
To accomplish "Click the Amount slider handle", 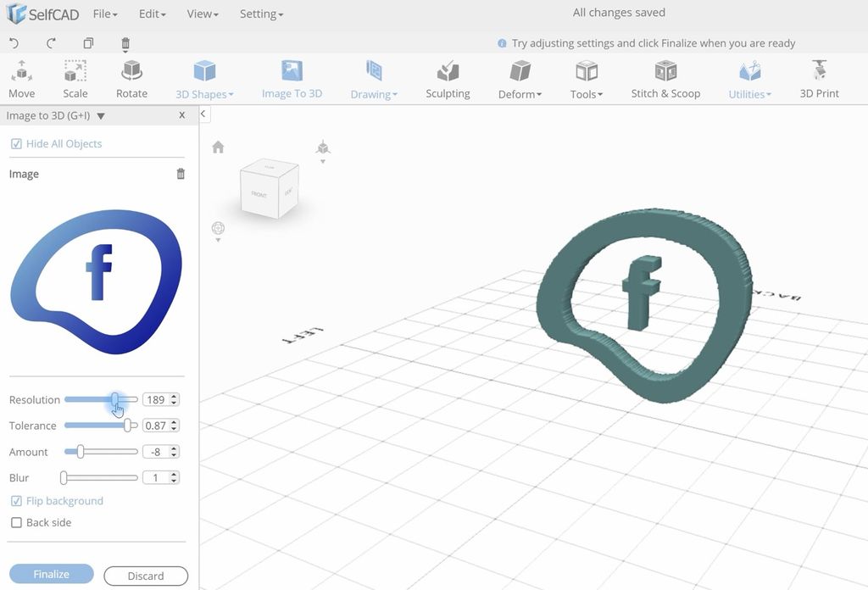I will click(81, 452).
